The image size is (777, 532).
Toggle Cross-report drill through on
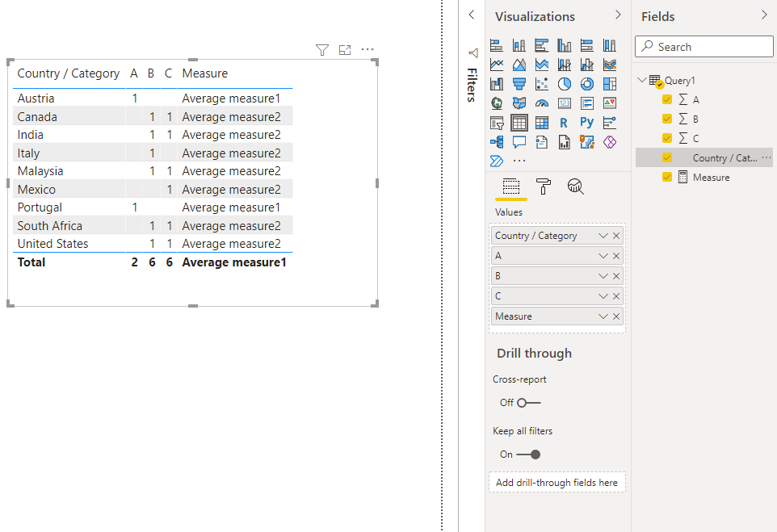tap(528, 403)
